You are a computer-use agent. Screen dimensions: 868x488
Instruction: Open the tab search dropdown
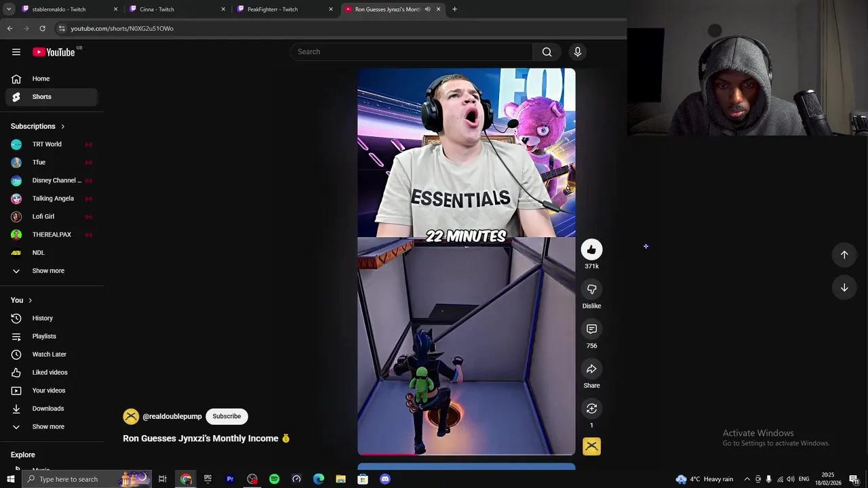point(9,9)
